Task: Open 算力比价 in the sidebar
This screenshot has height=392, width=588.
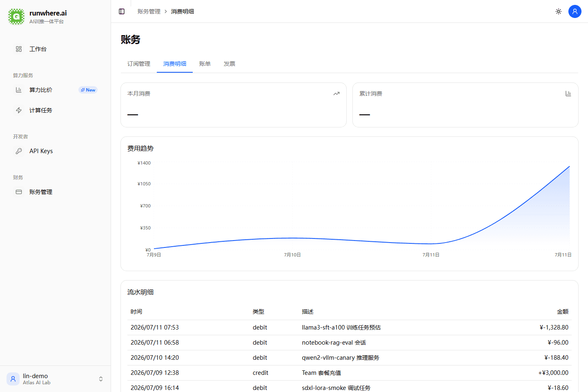Action: point(55,90)
